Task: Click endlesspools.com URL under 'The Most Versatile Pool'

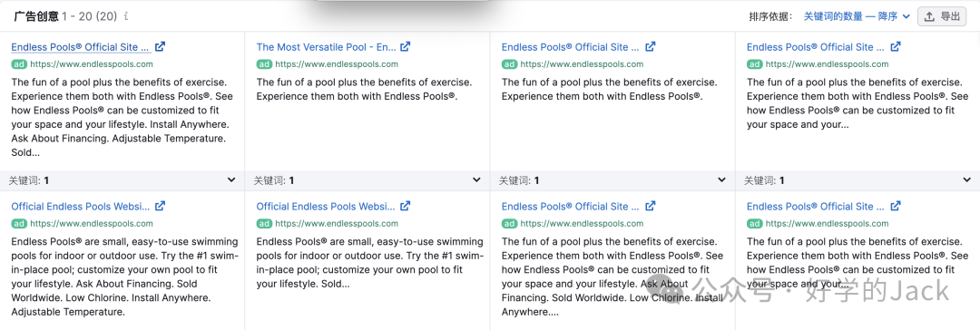Action: click(337, 63)
